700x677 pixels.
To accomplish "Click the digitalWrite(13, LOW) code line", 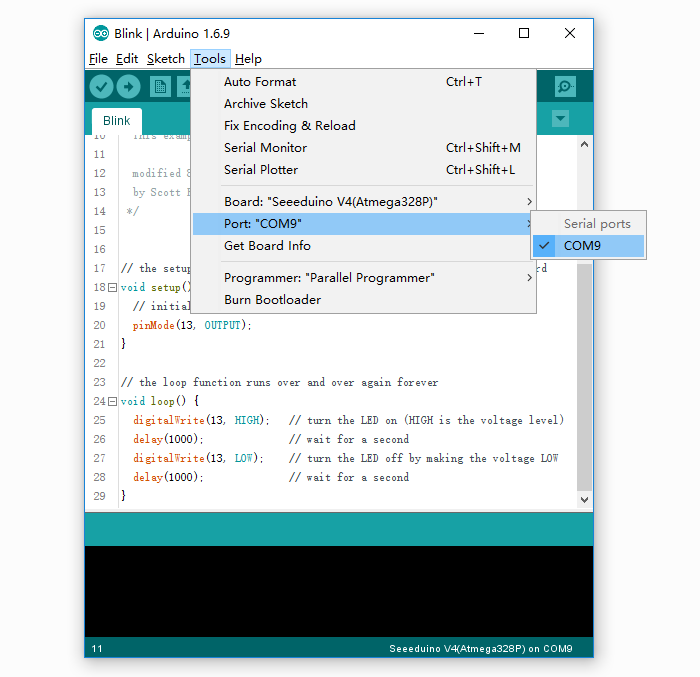I will click(x=198, y=458).
